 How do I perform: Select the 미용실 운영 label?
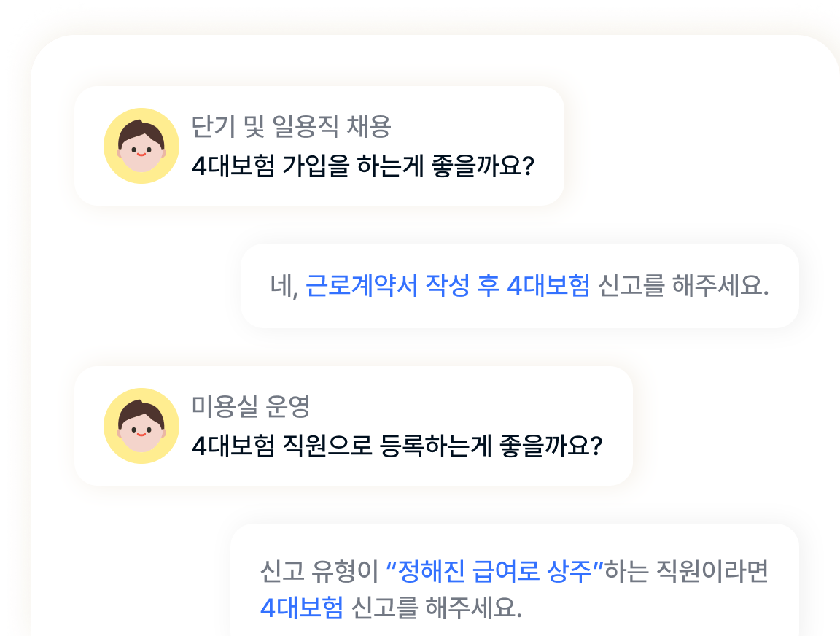point(251,406)
